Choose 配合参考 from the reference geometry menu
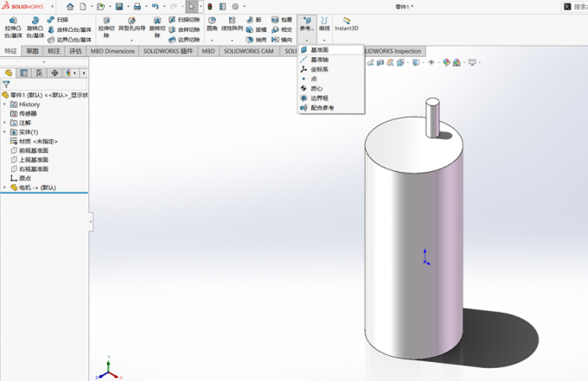The height and width of the screenshot is (381, 588). (330, 108)
